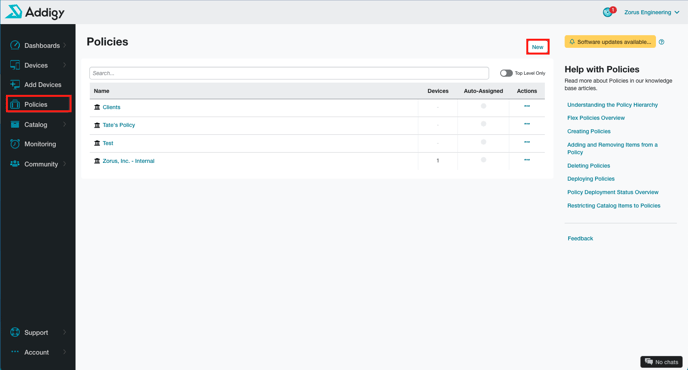
Task: Expand the Dashboards submenu chevron
Action: [64, 45]
